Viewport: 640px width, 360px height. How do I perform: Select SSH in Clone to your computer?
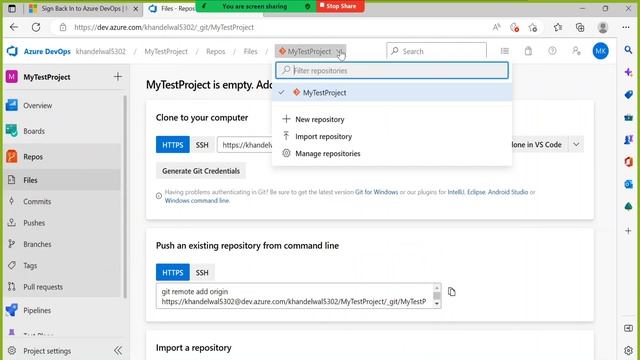[x=202, y=145]
